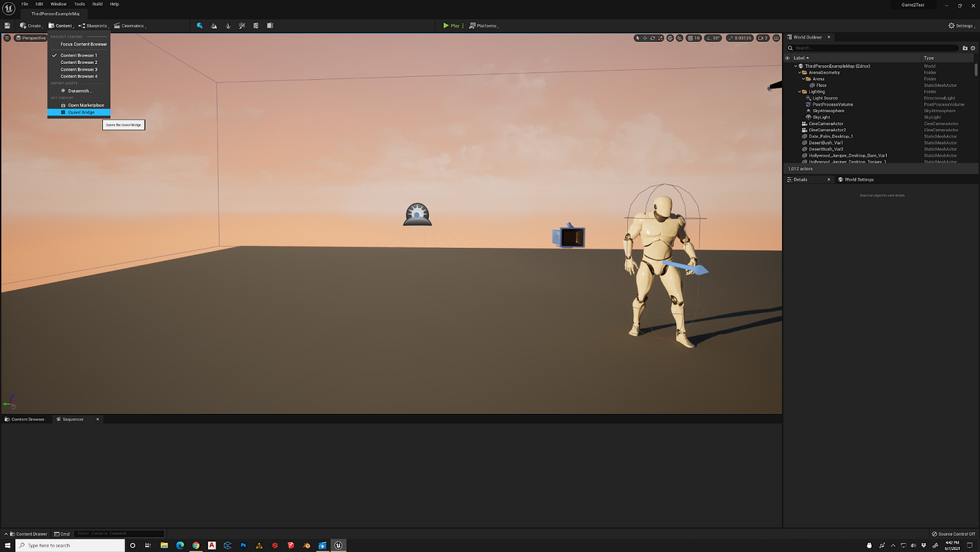Click the viewport layout maximize icon
This screenshot has width=980, height=552.
(776, 38)
